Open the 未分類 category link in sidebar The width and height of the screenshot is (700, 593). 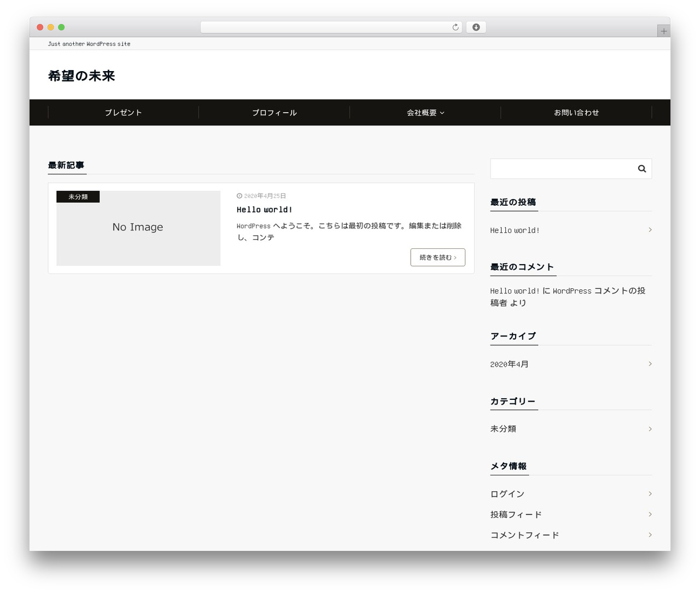tap(503, 429)
